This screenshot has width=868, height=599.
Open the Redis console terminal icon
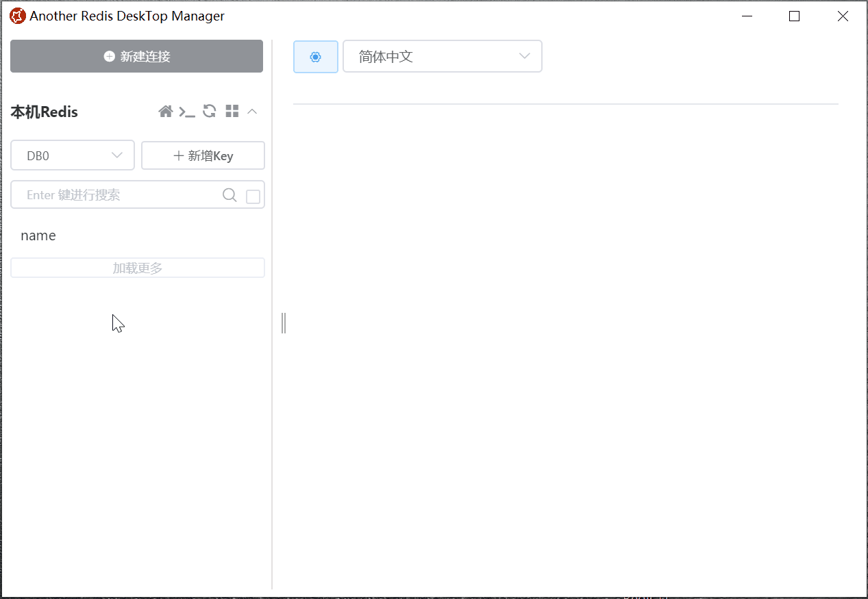187,112
